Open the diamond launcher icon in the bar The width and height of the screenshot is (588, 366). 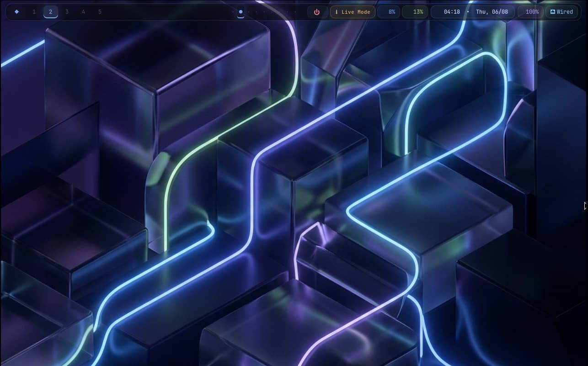[x=17, y=12]
